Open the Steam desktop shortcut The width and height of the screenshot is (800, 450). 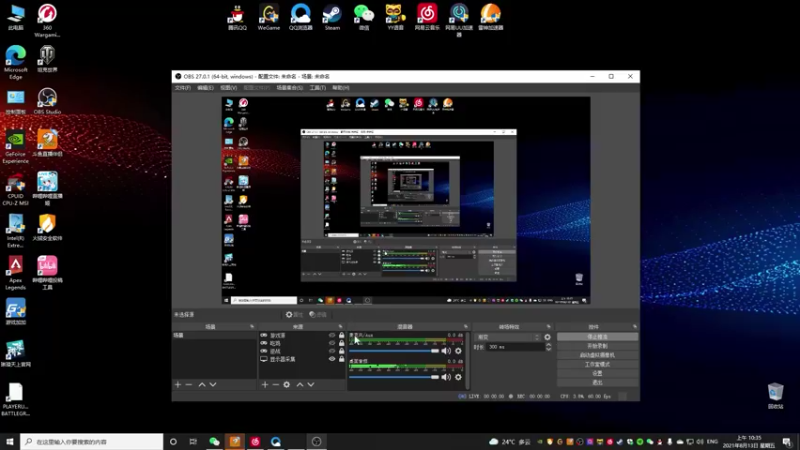(x=332, y=17)
